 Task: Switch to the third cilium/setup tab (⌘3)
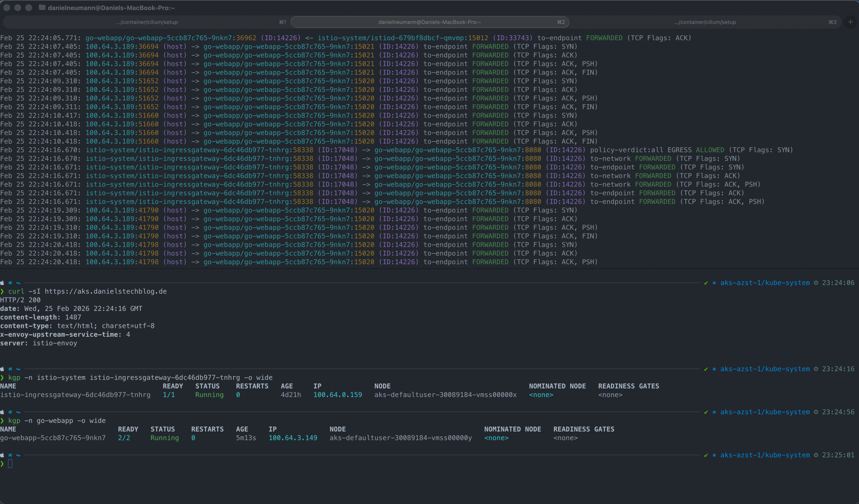click(705, 22)
